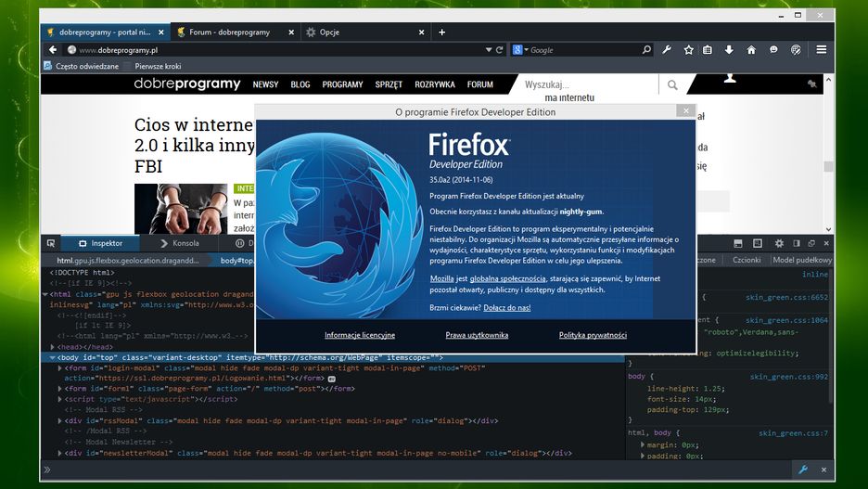This screenshot has height=489, width=868.
Task: Open skin_green.css:992 source link
Action: 789,377
